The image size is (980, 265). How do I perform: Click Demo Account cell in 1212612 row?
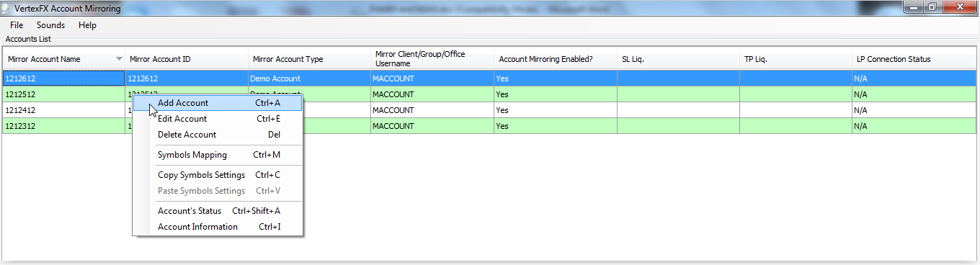pyautogui.click(x=309, y=78)
